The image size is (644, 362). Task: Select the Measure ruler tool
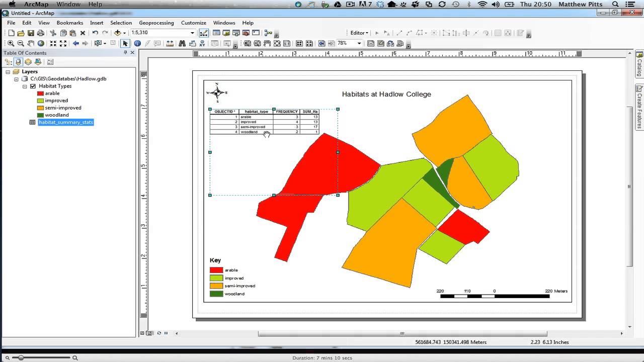(170, 44)
